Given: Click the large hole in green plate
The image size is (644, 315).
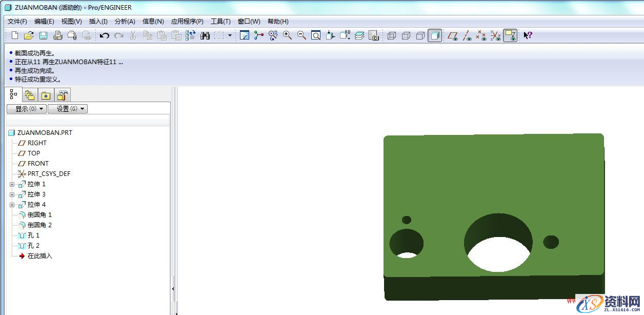Looking at the screenshot, I should 497,241.
